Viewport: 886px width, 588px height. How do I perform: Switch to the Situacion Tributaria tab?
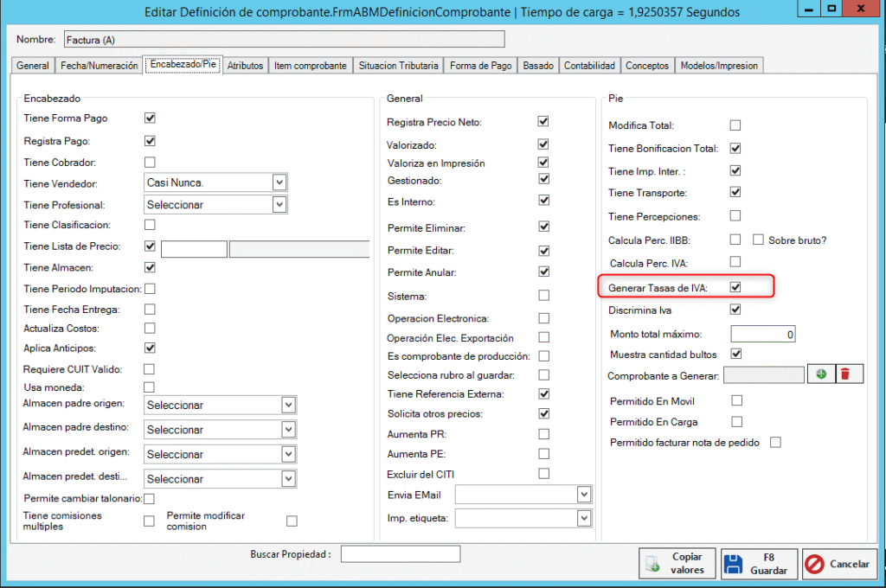pos(399,66)
